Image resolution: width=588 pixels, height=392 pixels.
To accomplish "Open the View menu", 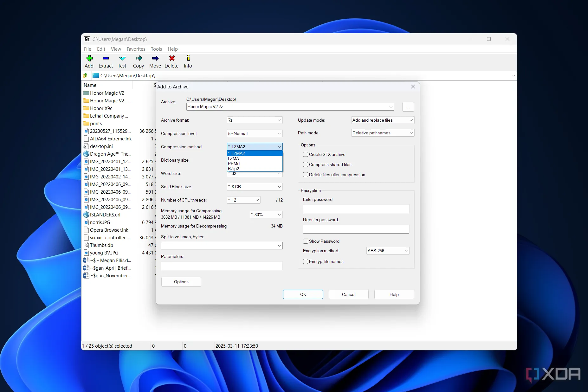I will tap(116, 49).
